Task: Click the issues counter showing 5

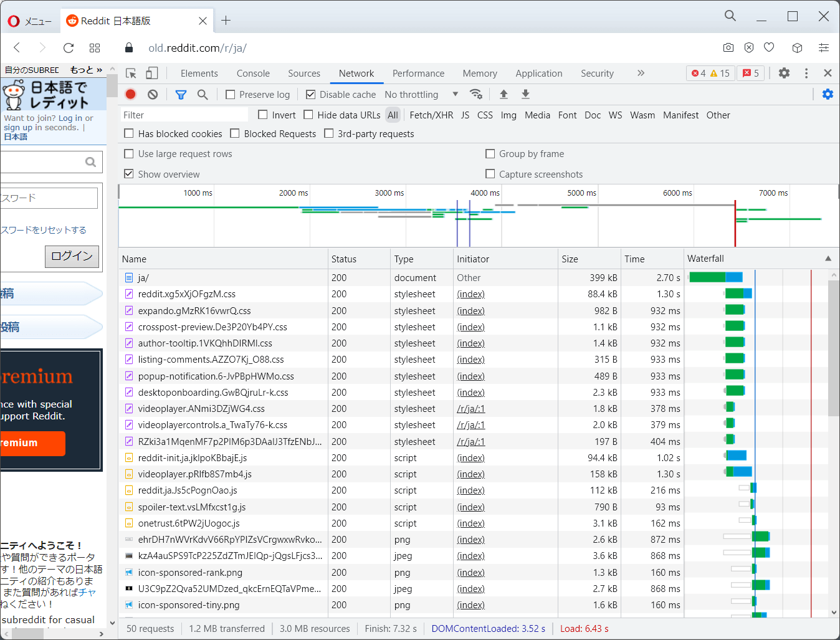Action: pos(751,73)
